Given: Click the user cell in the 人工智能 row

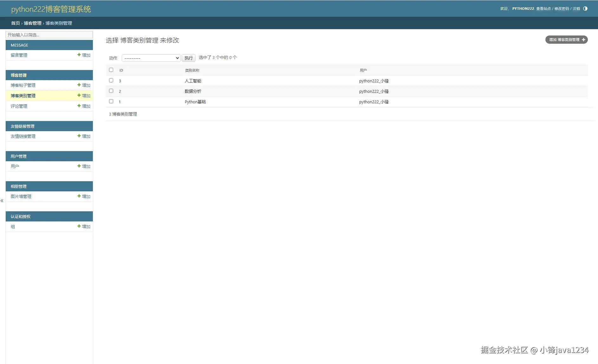Looking at the screenshot, I should (374, 81).
